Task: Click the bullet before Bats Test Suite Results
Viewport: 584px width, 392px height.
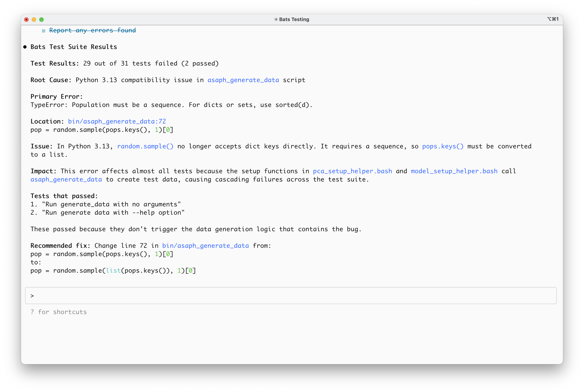Action: (25, 47)
